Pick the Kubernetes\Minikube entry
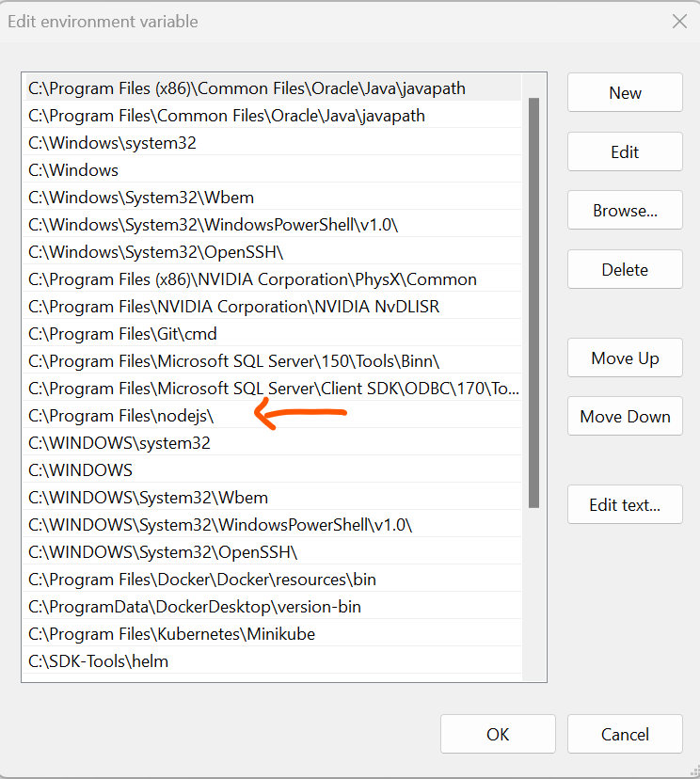The image size is (700, 779). click(171, 634)
